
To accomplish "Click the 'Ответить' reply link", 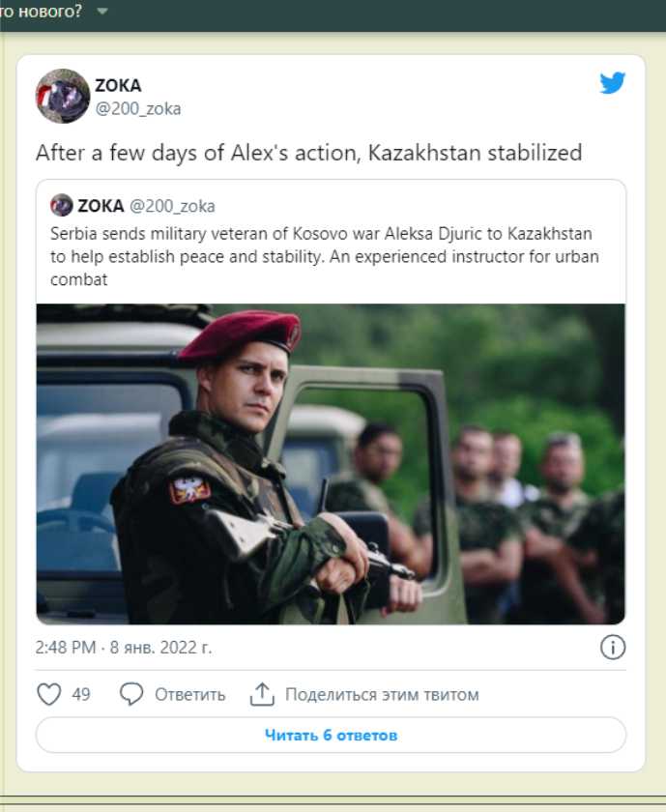I will coord(190,695).
